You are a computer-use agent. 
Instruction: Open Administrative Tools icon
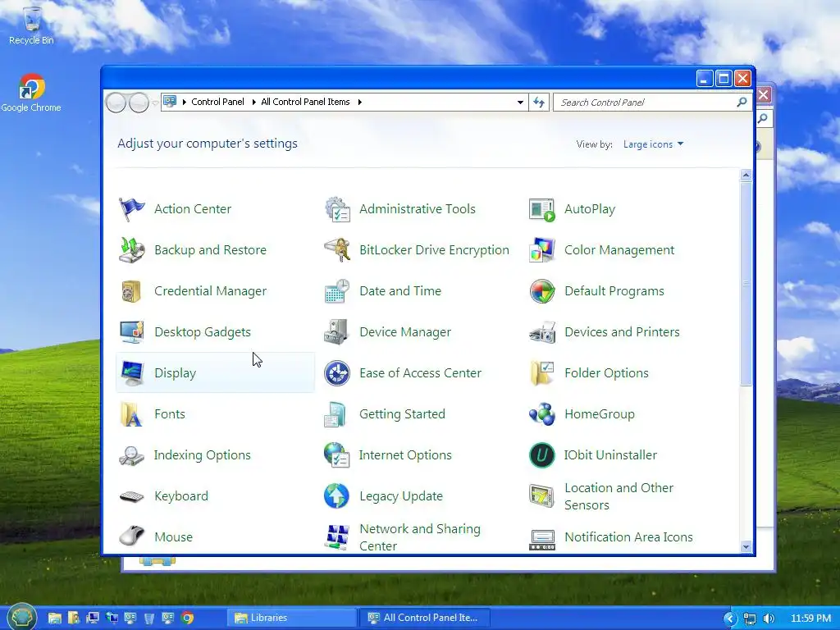tap(337, 209)
